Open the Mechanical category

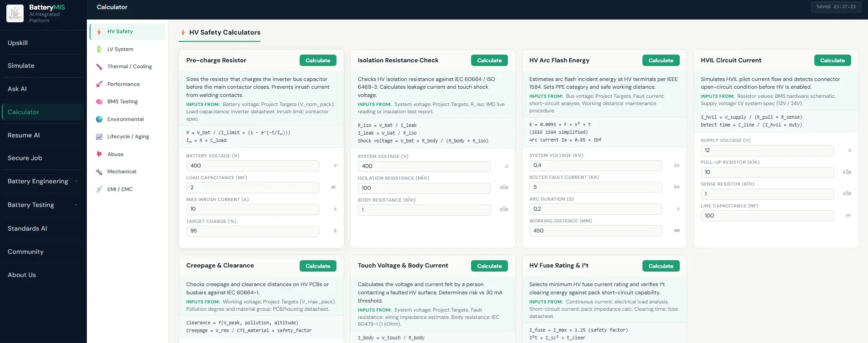[x=127, y=171]
